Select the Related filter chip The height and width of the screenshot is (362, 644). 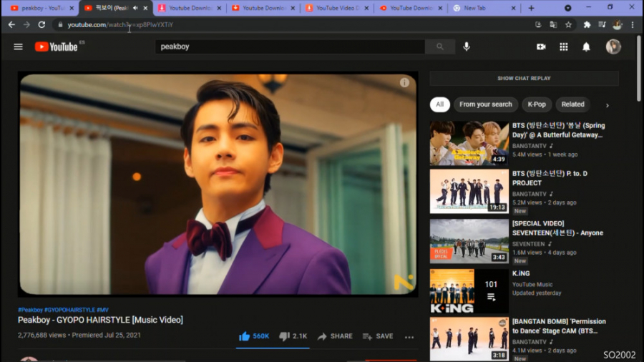pyautogui.click(x=572, y=104)
